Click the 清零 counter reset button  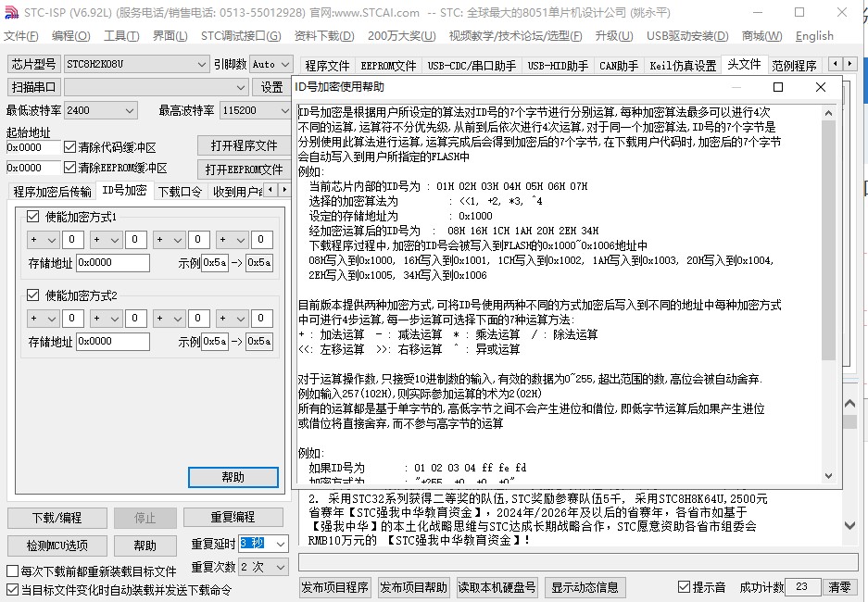(x=840, y=587)
